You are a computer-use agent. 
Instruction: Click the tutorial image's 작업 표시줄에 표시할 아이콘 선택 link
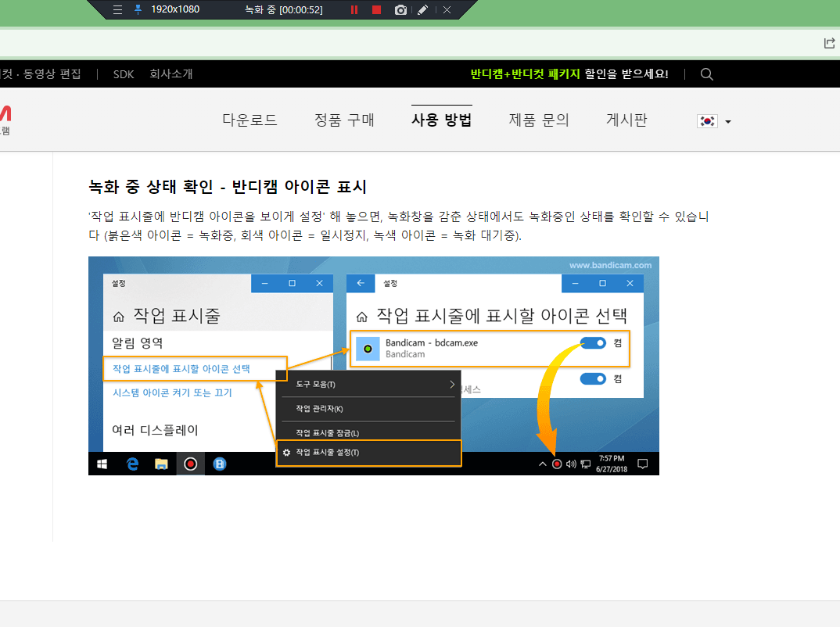tap(181, 369)
